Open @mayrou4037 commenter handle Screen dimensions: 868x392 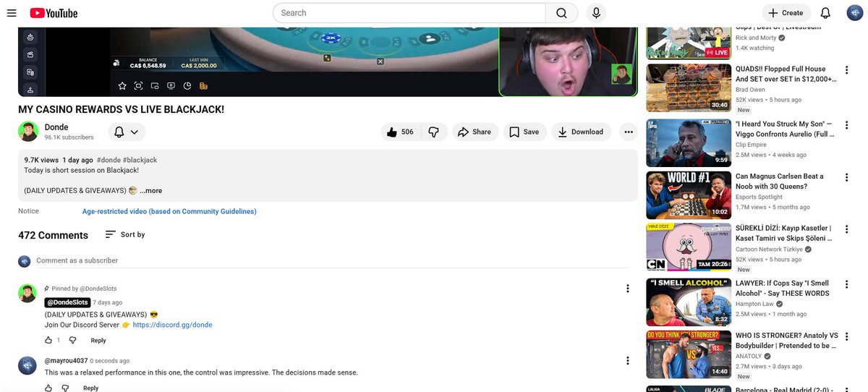point(66,360)
